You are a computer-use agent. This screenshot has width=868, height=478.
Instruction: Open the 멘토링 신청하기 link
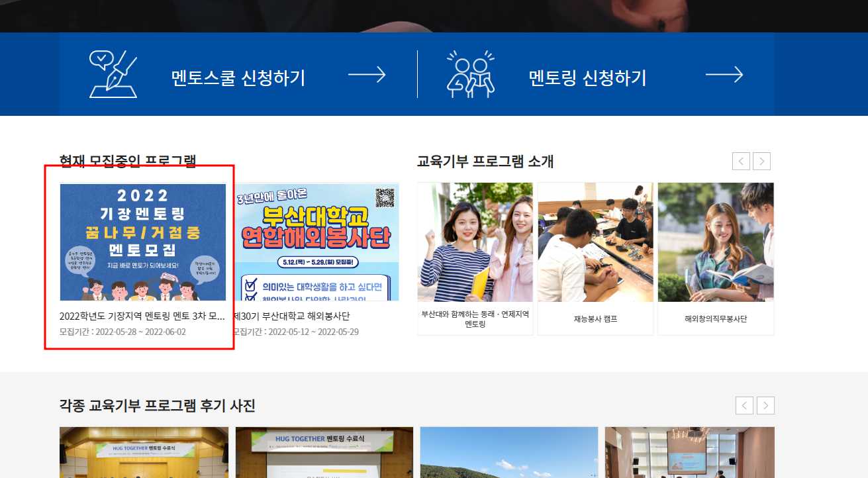pyautogui.click(x=587, y=77)
